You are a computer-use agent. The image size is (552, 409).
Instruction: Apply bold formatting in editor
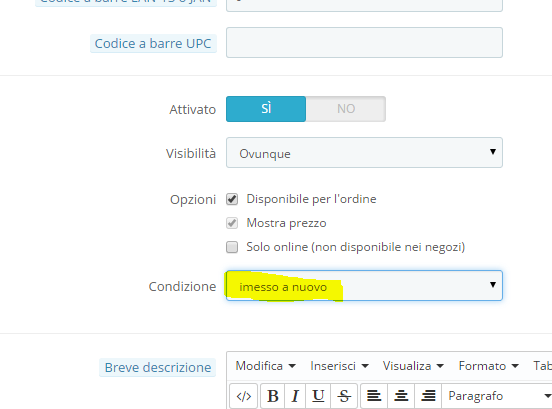pyautogui.click(x=272, y=396)
